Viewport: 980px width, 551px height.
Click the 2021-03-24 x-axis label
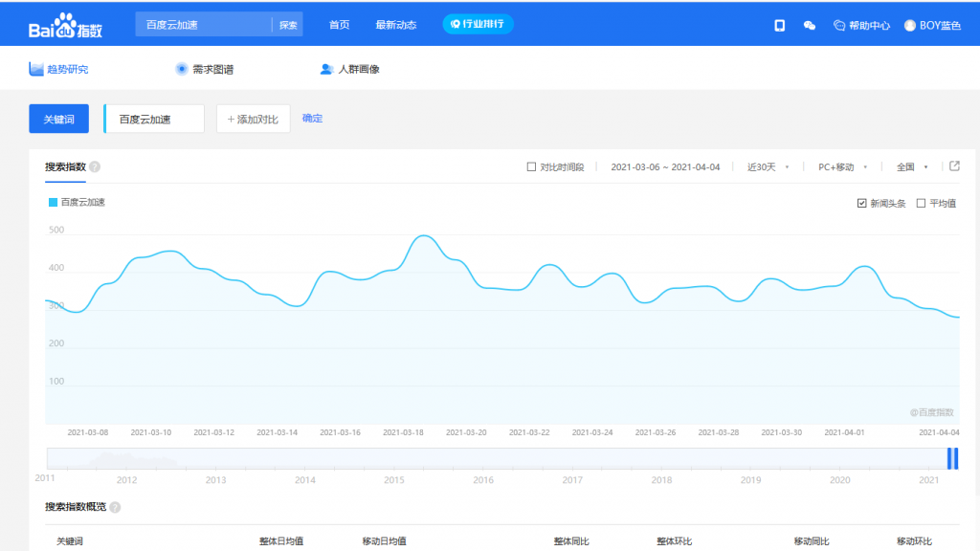[x=592, y=432]
